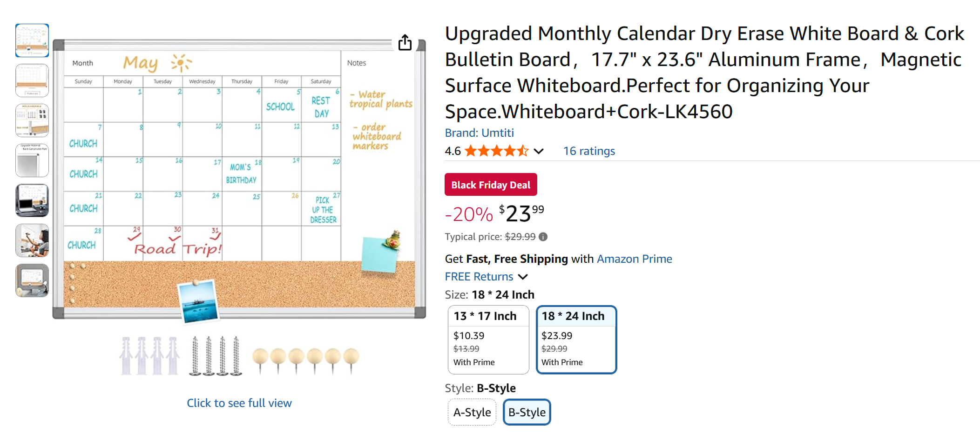
Task: View the fifth thumbnail with laptop desk
Action: point(32,200)
